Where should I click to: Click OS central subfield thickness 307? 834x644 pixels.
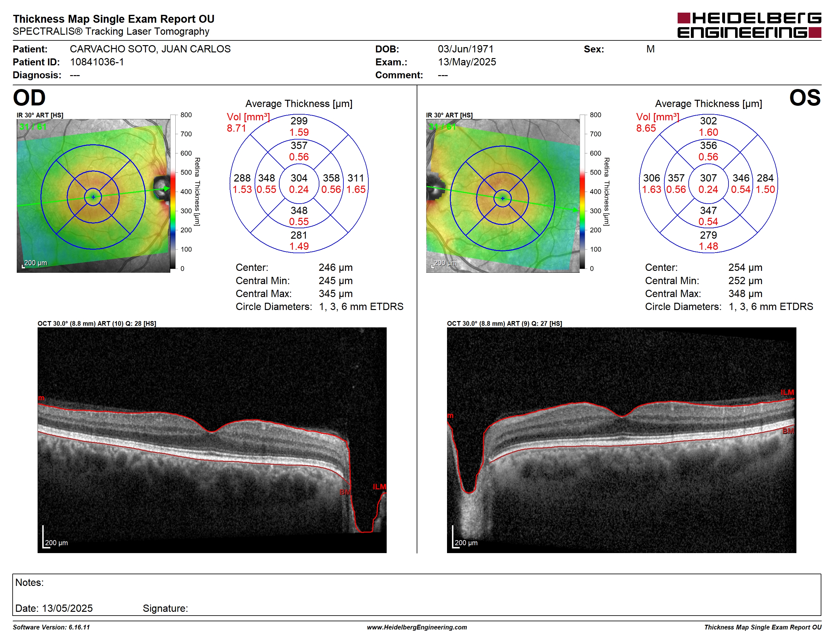click(x=708, y=178)
